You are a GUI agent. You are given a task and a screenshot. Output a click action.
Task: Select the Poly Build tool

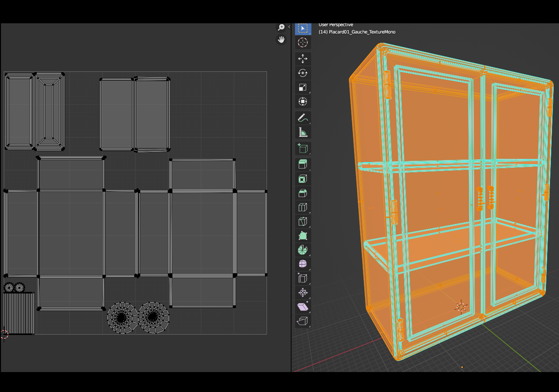[303, 236]
